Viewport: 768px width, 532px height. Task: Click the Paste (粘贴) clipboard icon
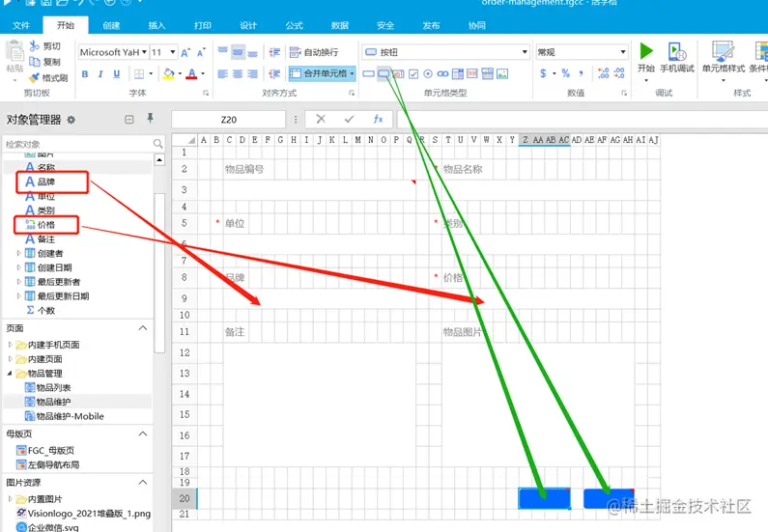14,51
